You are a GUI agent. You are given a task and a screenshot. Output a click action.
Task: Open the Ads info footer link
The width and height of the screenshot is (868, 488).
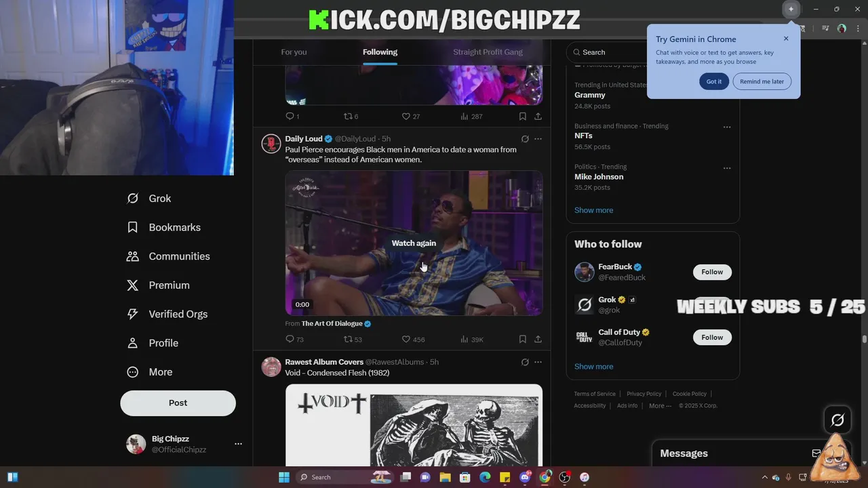tap(627, 406)
